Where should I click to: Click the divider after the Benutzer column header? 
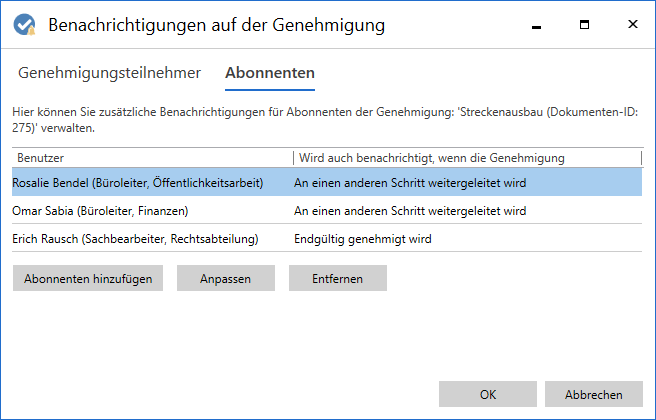pos(291,158)
